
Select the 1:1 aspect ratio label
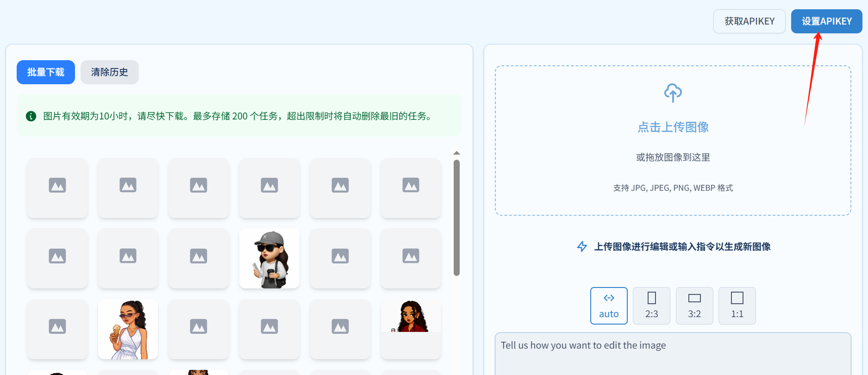point(737,314)
